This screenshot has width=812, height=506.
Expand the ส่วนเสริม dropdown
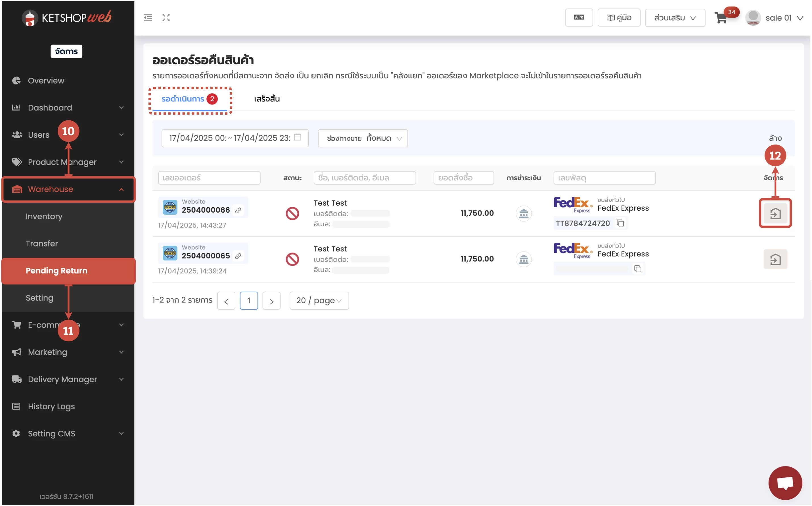point(675,18)
